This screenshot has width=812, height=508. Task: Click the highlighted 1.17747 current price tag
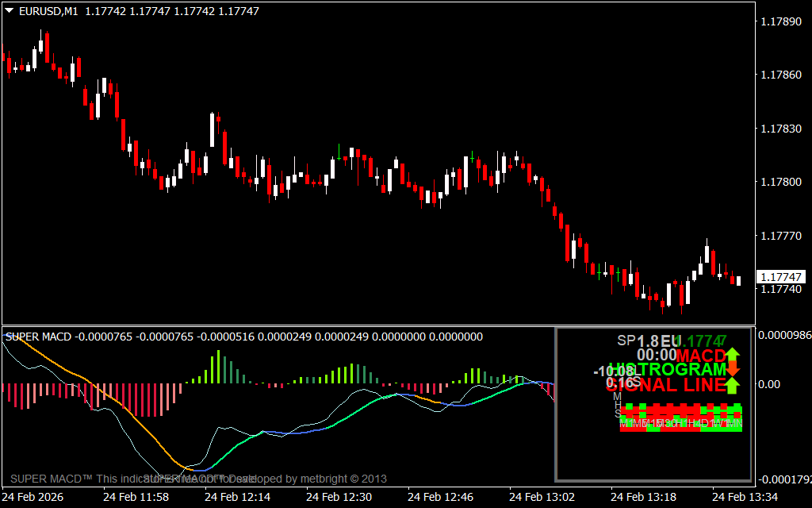(781, 277)
